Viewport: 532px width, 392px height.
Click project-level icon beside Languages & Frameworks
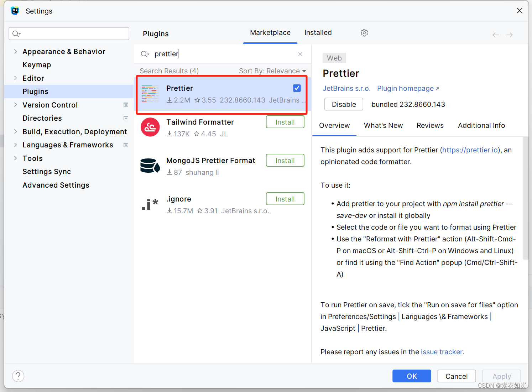(x=126, y=145)
